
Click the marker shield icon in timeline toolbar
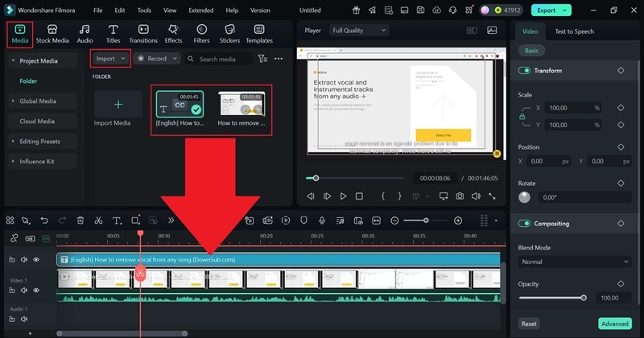coord(303,221)
